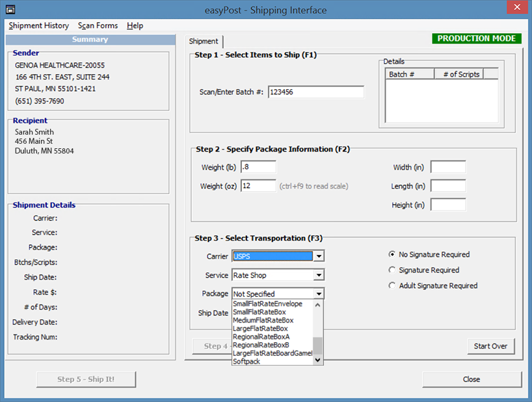Select Signature Required radio button
The image size is (532, 402).
[x=392, y=270]
